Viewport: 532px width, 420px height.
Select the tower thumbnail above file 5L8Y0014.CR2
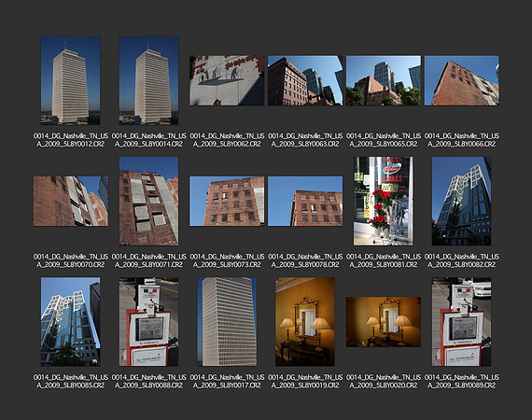148,80
